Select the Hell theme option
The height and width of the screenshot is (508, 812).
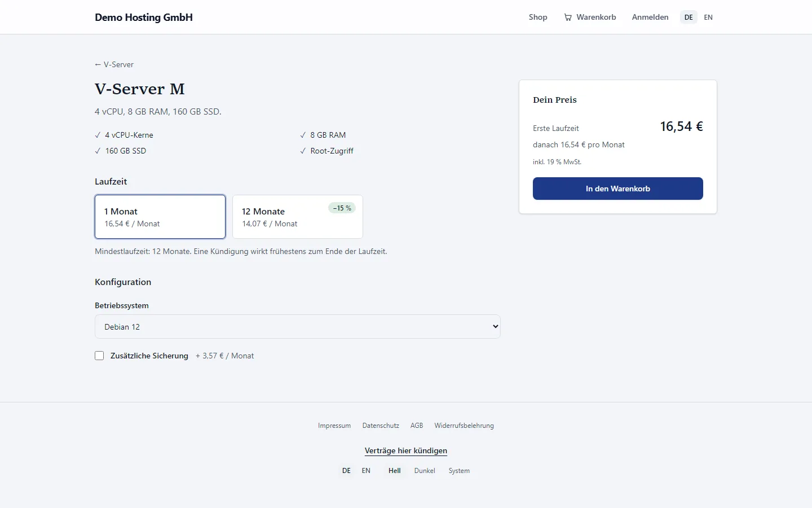tap(395, 471)
